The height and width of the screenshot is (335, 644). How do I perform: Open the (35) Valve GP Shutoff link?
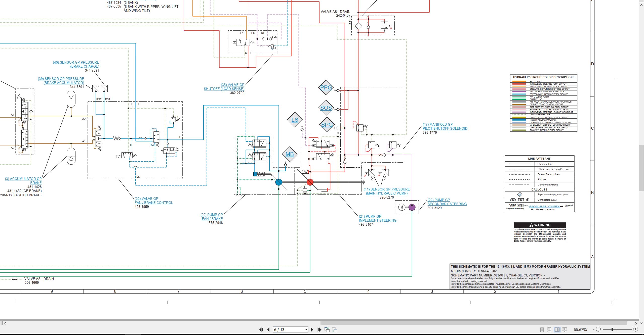click(x=224, y=87)
